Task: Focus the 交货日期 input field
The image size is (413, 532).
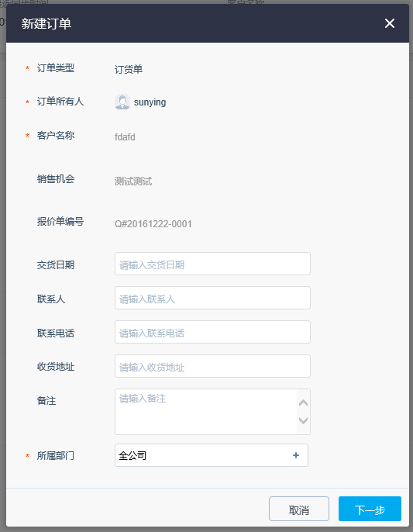Action: [x=212, y=264]
